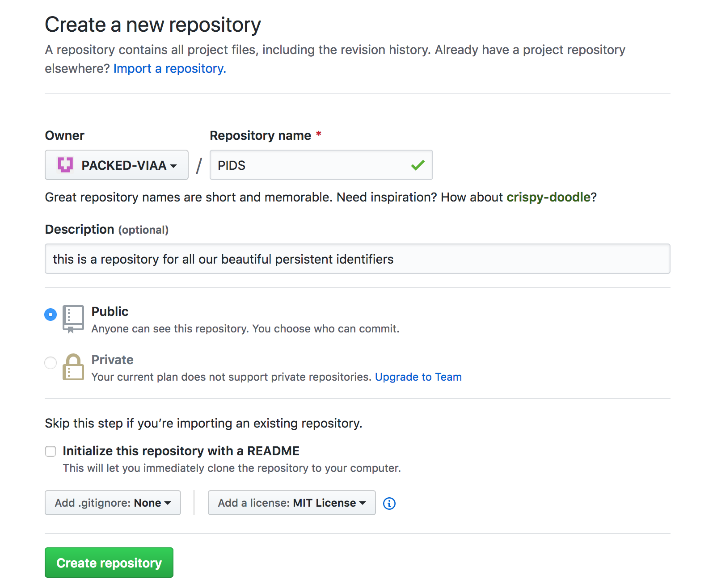Click the crispy-doodle name suggestion
This screenshot has width=717, height=588.
click(x=548, y=197)
